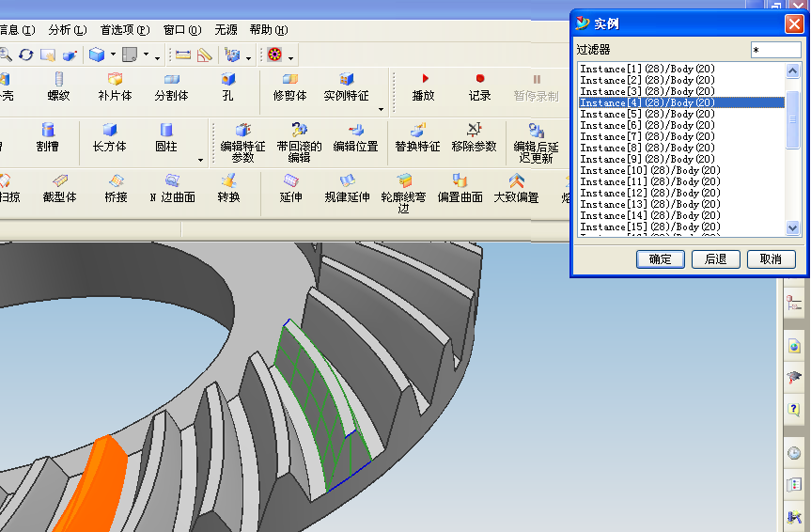
Task: Select Instance[13] (28)/Body (20) in list
Action: 681,204
